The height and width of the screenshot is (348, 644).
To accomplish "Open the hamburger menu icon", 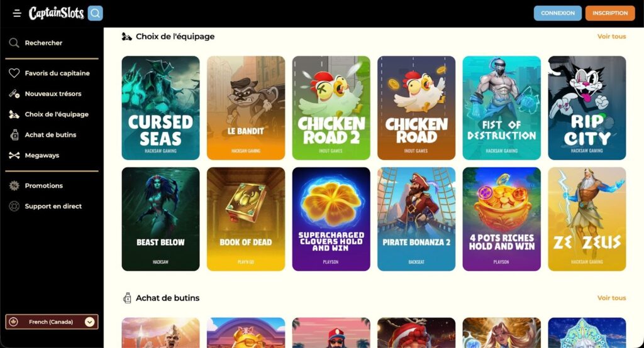I will point(17,13).
